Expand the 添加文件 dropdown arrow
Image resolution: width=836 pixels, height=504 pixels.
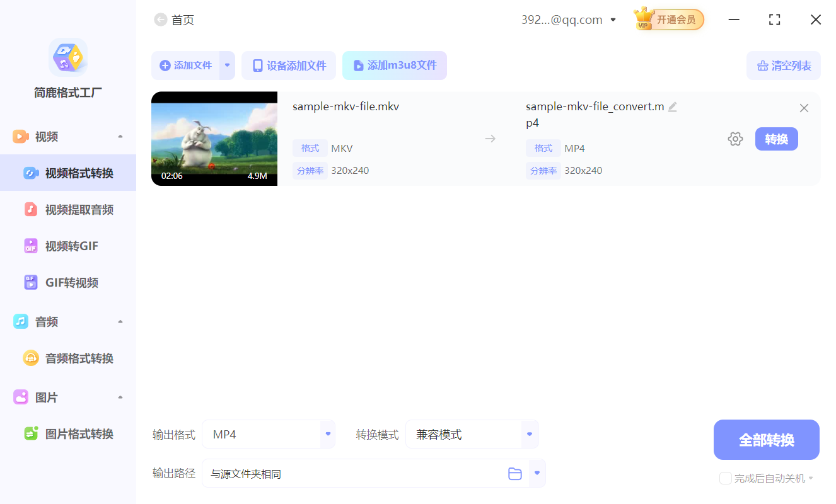226,65
